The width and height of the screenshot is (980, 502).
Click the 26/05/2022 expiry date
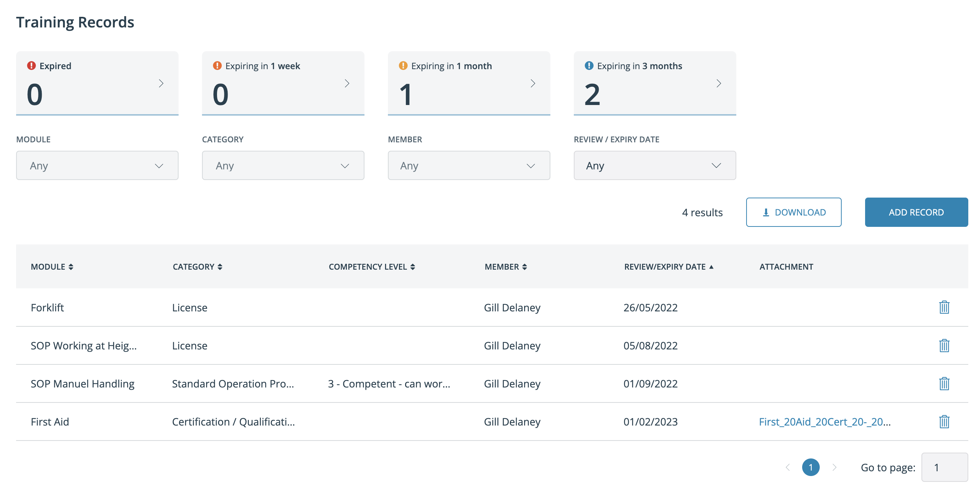point(651,307)
